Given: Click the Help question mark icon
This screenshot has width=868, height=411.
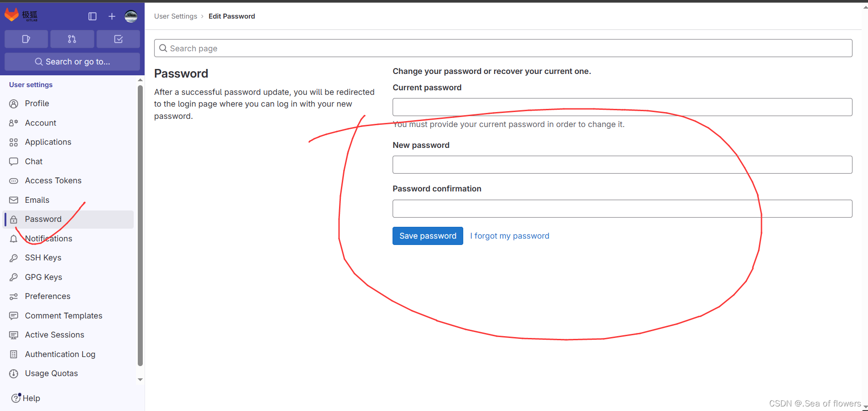Looking at the screenshot, I should tap(16, 398).
